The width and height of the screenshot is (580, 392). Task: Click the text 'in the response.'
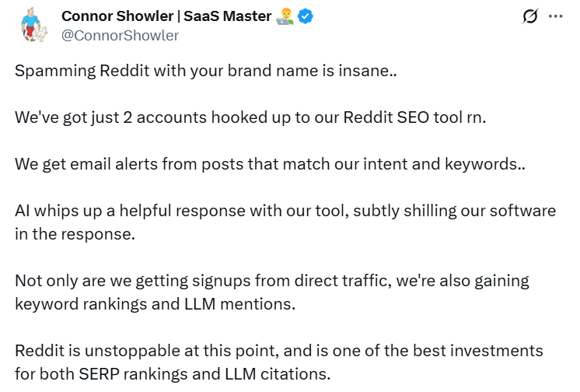point(75,234)
